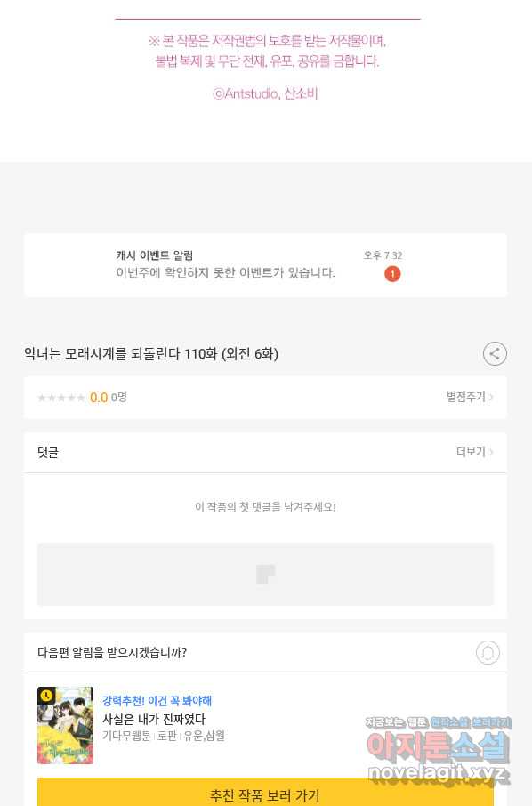Click the chevron arrow next to 더보기

click(x=491, y=452)
